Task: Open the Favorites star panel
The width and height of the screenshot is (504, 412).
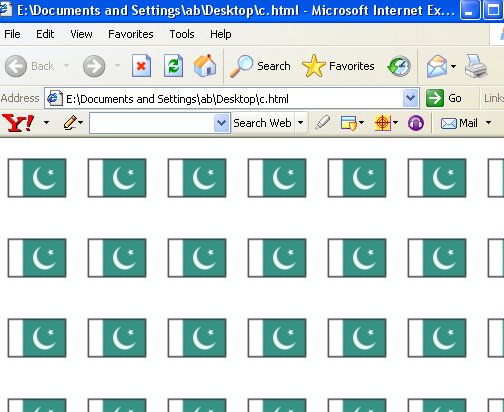Action: [338, 66]
